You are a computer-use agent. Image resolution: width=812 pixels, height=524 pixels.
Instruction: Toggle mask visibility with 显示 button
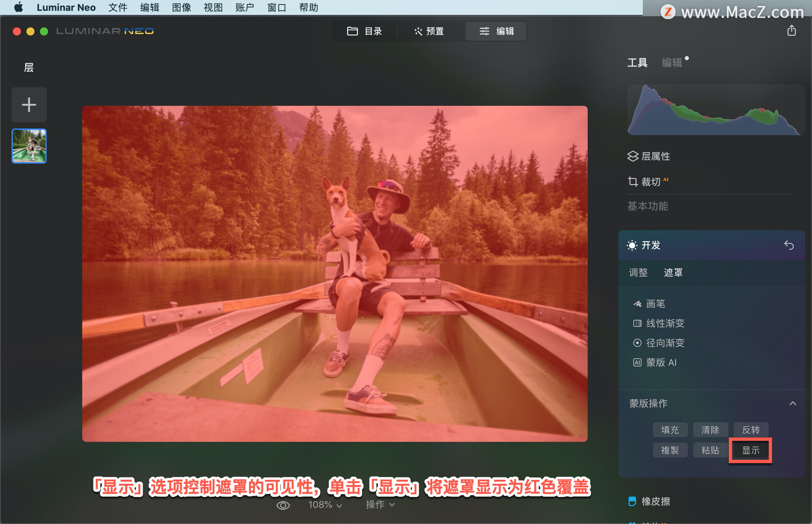coord(751,450)
